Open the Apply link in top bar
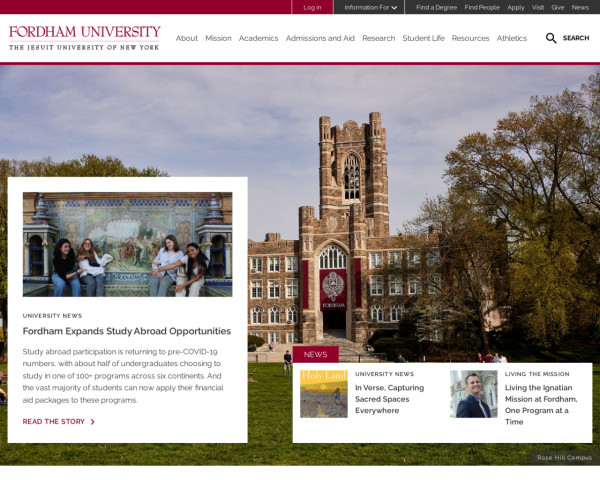Image resolution: width=600 pixels, height=480 pixels. [x=515, y=7]
